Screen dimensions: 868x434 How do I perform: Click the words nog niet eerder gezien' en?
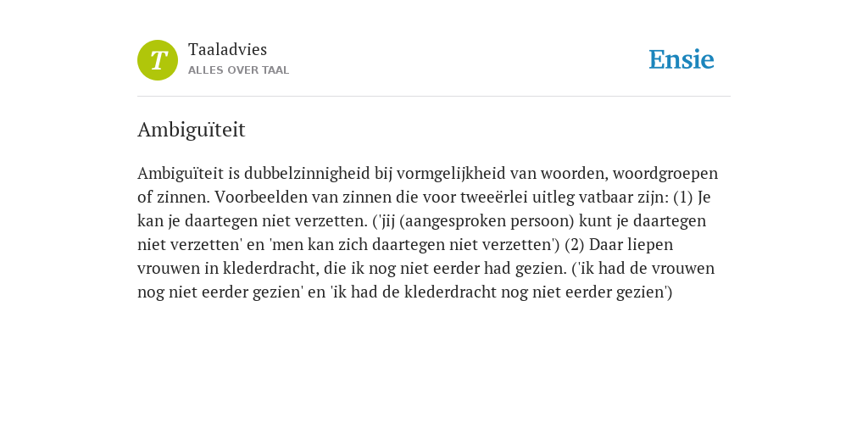click(x=231, y=292)
